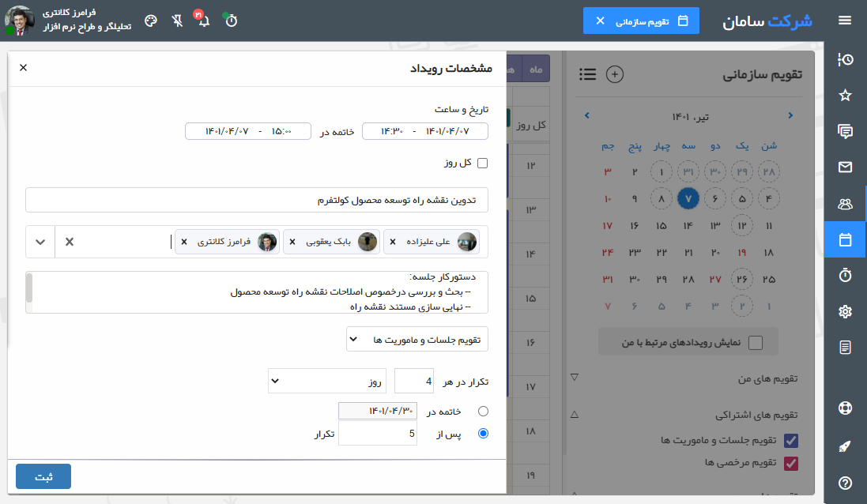Toggle the کل روز all-day checkbox
The width and height of the screenshot is (867, 504).
482,163
